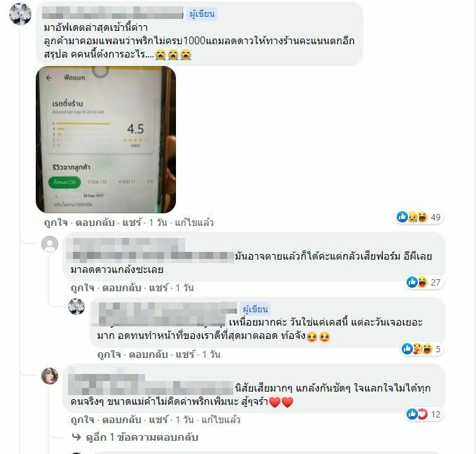Open author avatar beside the เหนื่อยมากค่ะ reply
The image size is (476, 454).
click(x=76, y=307)
